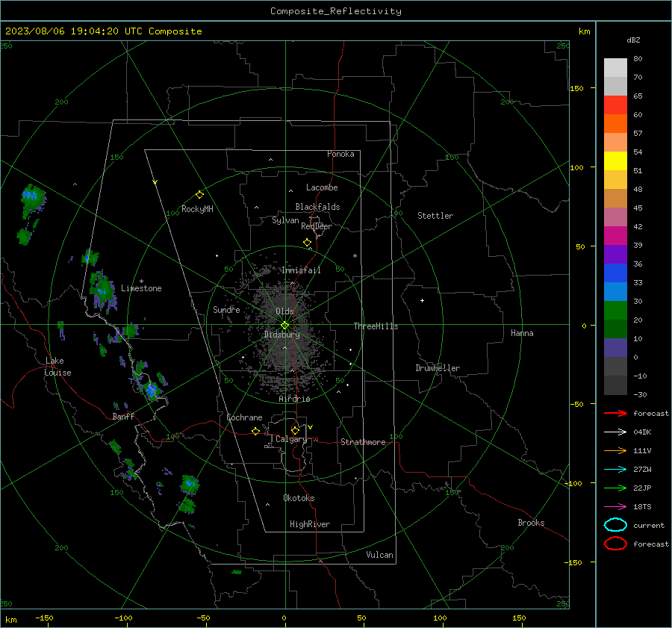This screenshot has width=672, height=628.
Task: Click the Limestone label
Action: click(141, 288)
